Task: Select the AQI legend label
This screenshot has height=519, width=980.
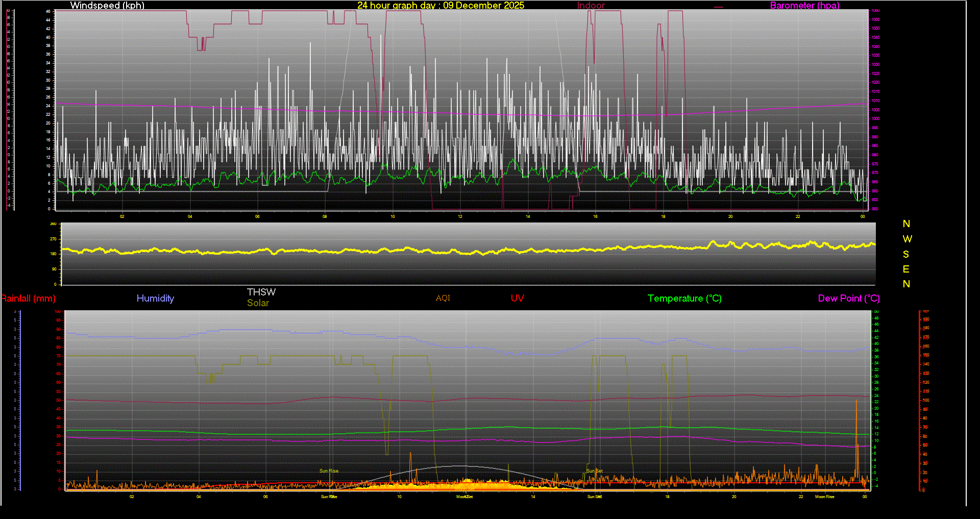Action: click(443, 298)
